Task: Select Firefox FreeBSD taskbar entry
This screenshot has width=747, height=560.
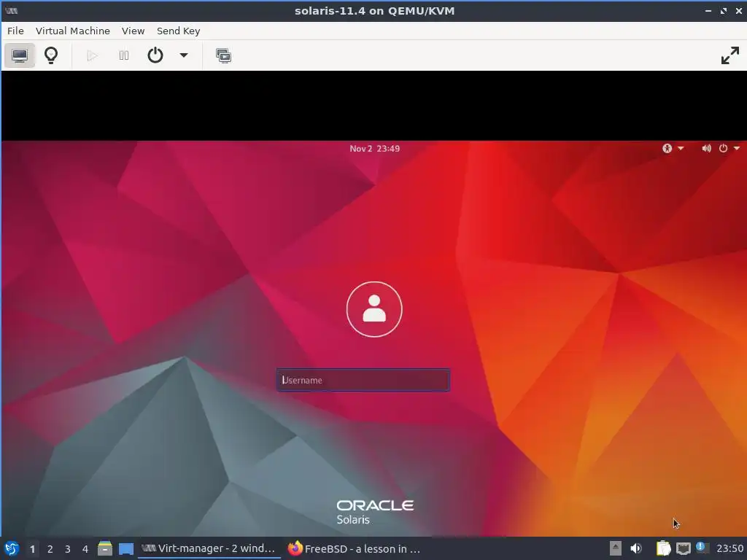Action: [x=355, y=548]
